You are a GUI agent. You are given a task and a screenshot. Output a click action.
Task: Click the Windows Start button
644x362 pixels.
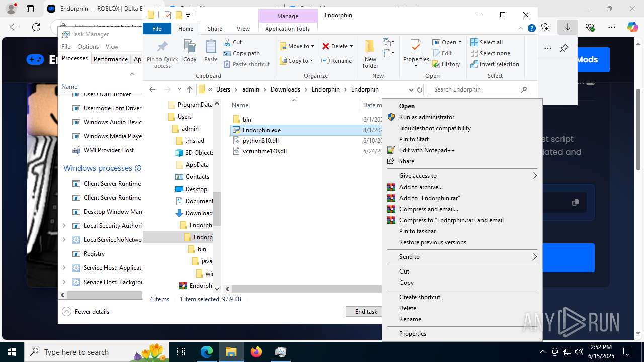[x=12, y=352]
